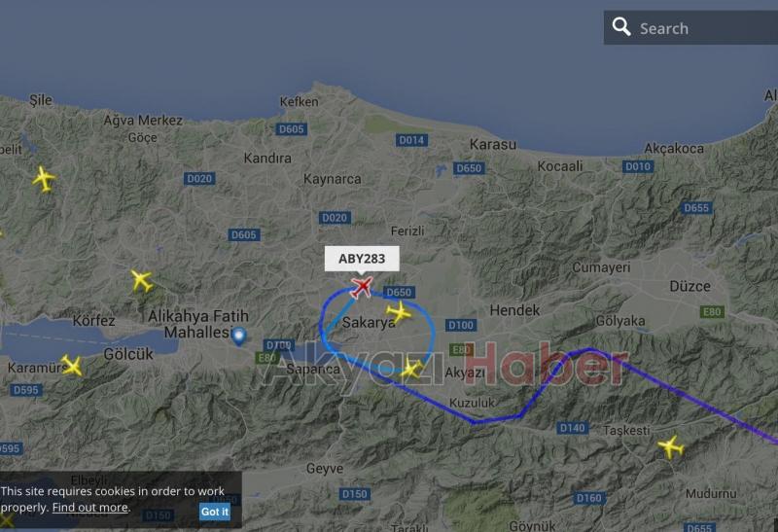Select the yellow plane left of Akyazı
Screen dimensions: 778x532
[411, 369]
